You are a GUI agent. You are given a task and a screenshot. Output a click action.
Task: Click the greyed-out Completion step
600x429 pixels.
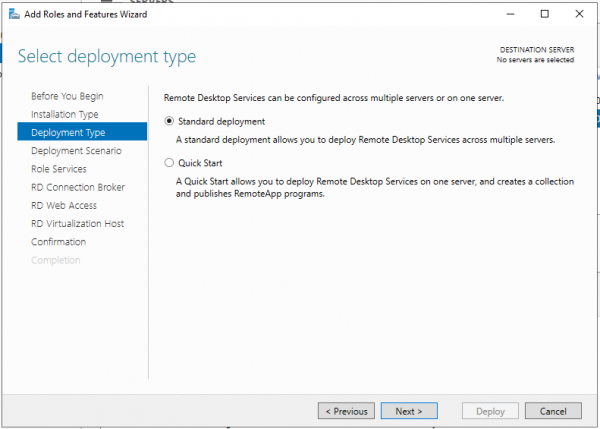56,260
